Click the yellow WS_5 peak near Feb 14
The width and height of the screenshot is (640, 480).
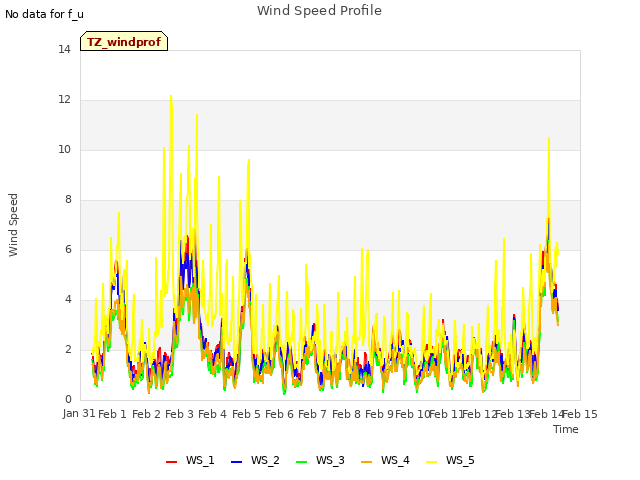pyautogui.click(x=549, y=139)
